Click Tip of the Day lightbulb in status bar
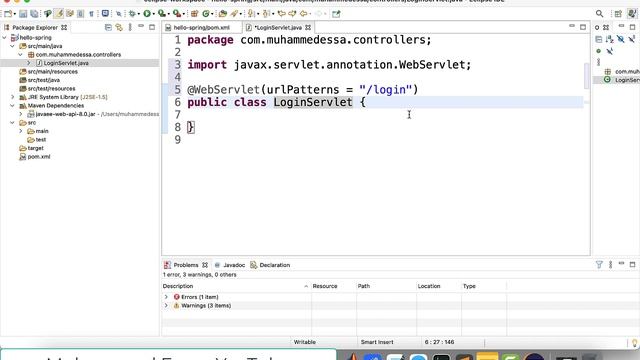The image size is (640, 360). coord(635,343)
